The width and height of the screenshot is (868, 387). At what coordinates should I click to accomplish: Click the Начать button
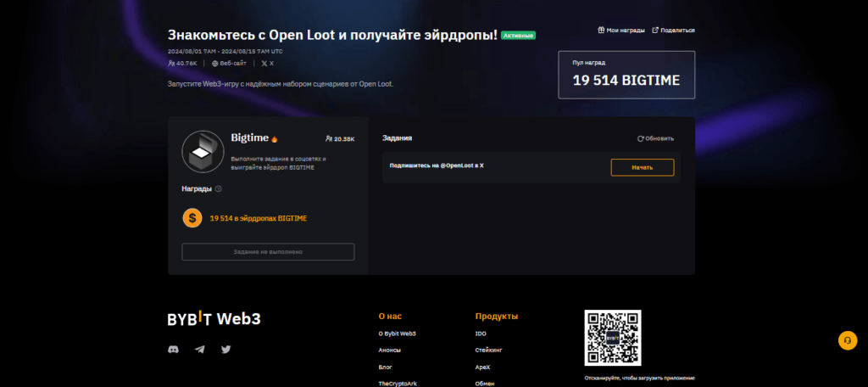click(643, 167)
